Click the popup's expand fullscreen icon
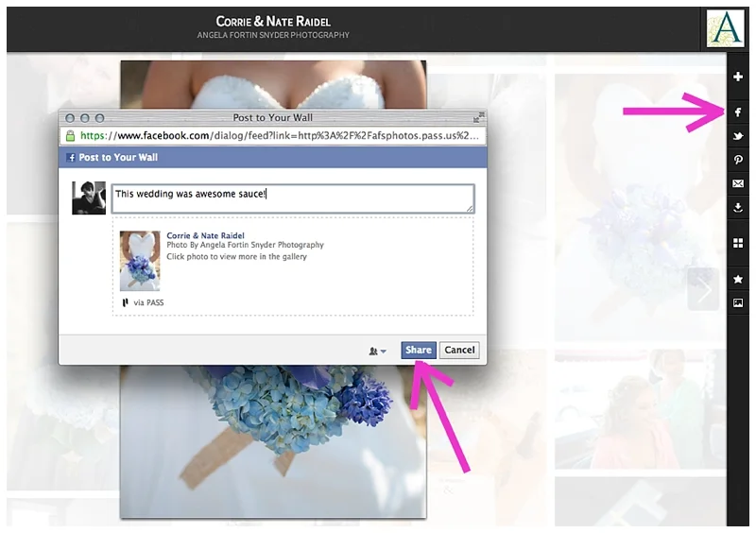 pyautogui.click(x=478, y=117)
